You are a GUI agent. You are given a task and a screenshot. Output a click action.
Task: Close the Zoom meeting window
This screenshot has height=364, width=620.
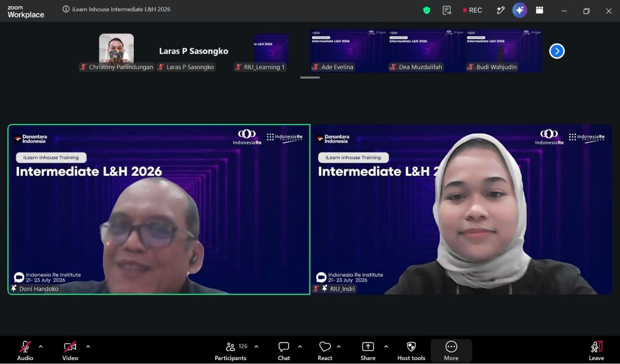click(x=609, y=11)
